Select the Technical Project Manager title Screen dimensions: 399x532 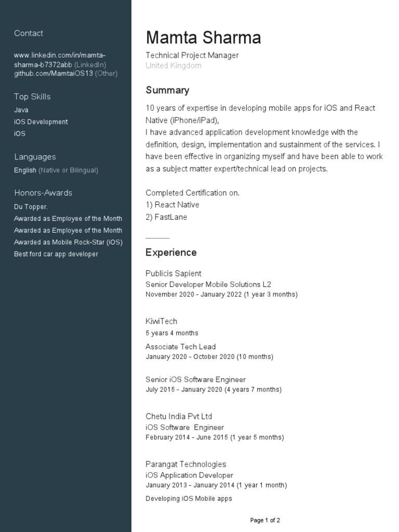click(x=192, y=55)
